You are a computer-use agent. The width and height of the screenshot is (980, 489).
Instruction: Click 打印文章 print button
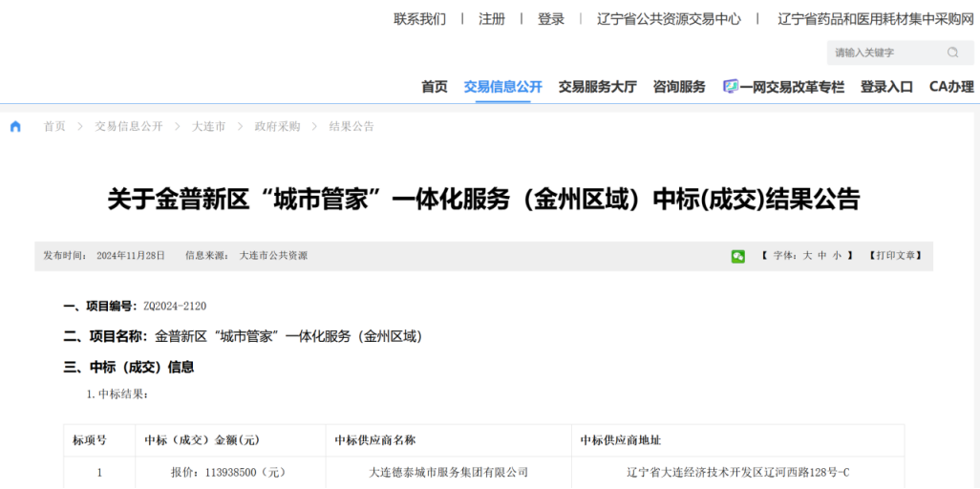(x=895, y=256)
